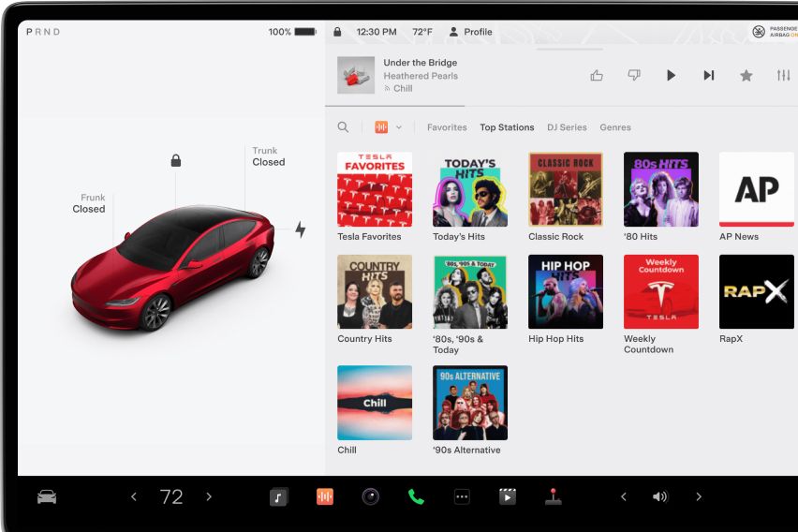This screenshot has height=532, width=798.
Task: Open the car controls icon
Action: tap(47, 497)
